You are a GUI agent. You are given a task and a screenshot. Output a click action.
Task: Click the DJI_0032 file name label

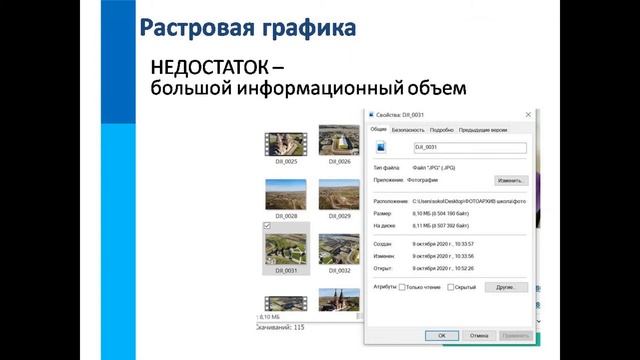[340, 271]
